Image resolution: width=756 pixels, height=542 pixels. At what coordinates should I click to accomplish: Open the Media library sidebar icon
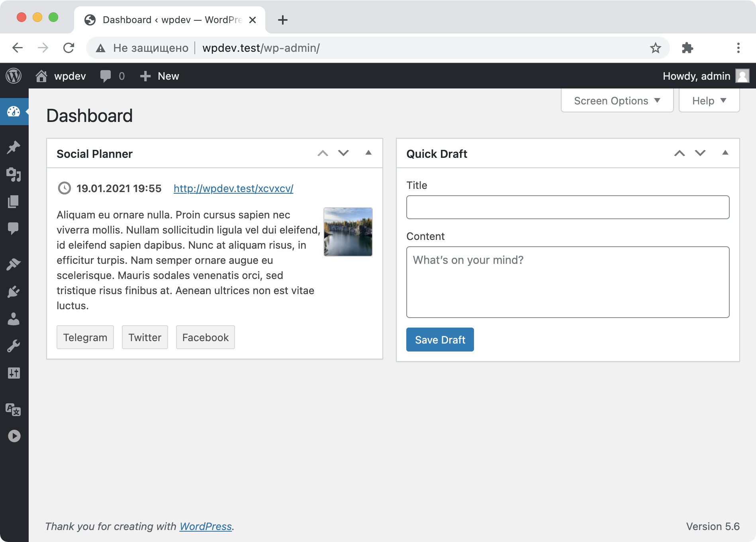point(14,175)
